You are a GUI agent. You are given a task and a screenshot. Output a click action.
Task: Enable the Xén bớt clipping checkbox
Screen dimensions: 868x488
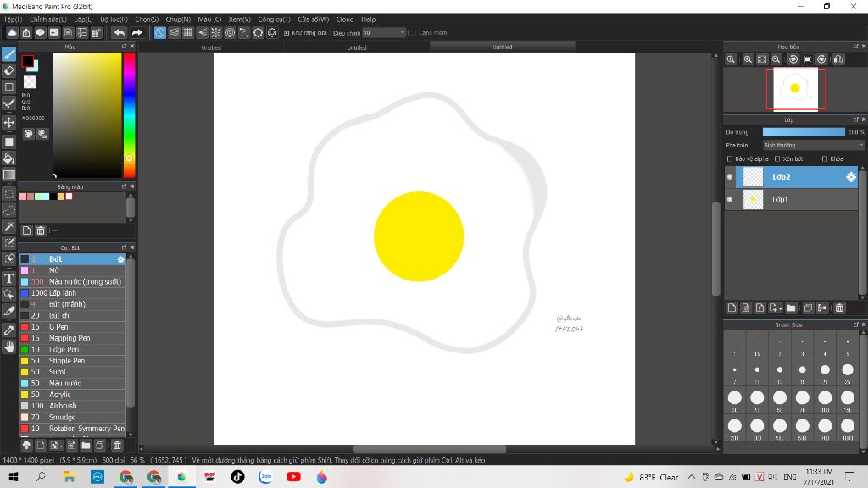click(x=777, y=158)
